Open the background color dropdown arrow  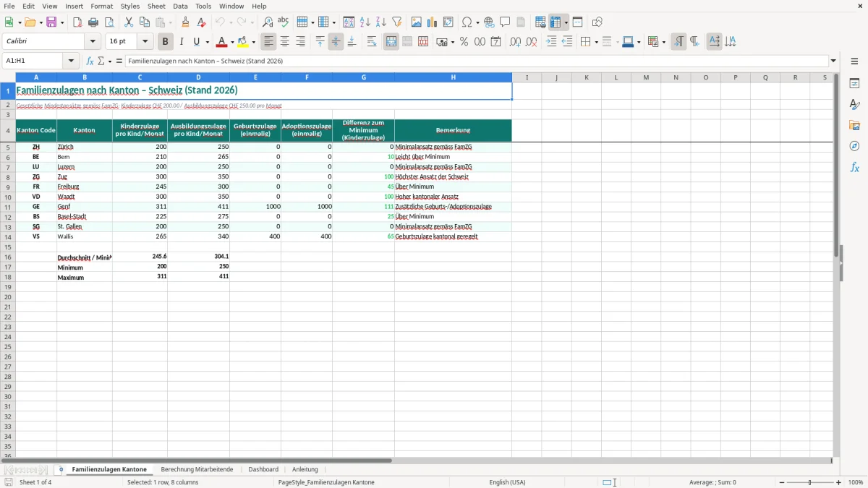click(x=253, y=42)
